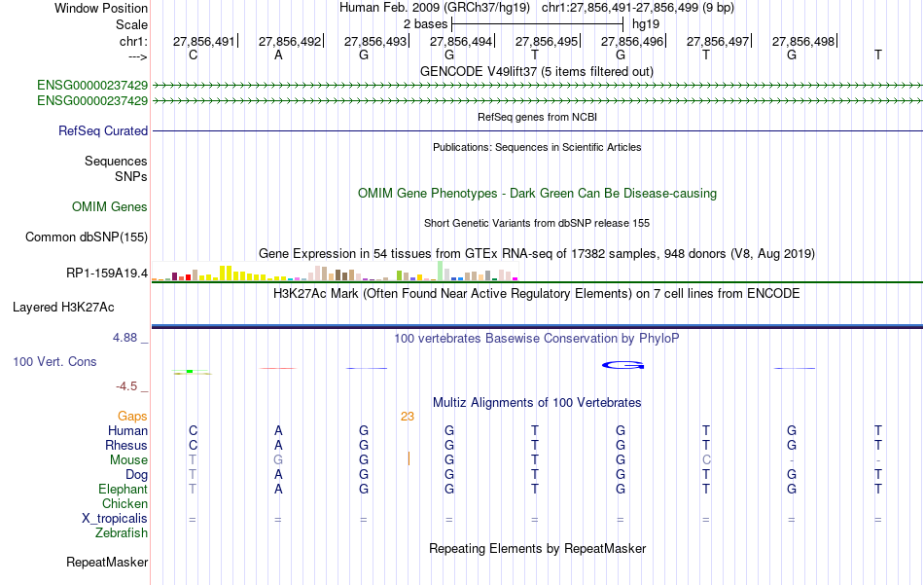924x585 pixels.
Task: Click the Repeating Elements by RepeatMasker title
Action: coord(537,548)
